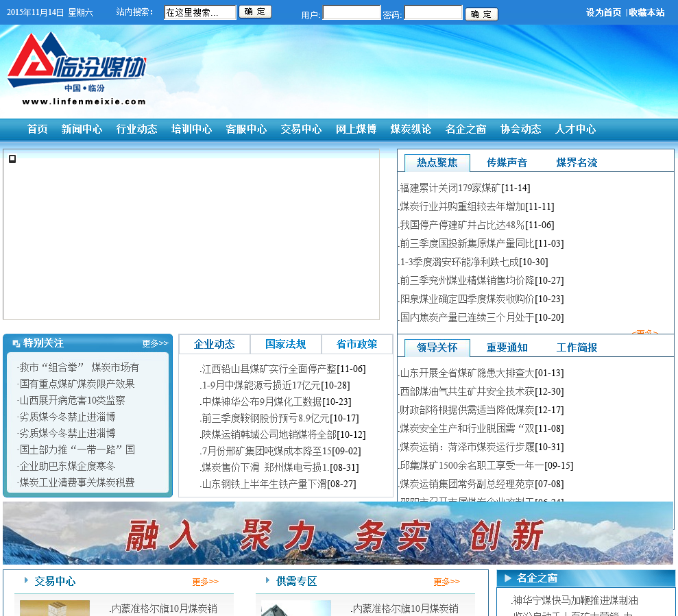The height and width of the screenshot is (616, 678).
Task: Open 企业助巴东煤企度寒冬 item
Action: tap(67, 467)
